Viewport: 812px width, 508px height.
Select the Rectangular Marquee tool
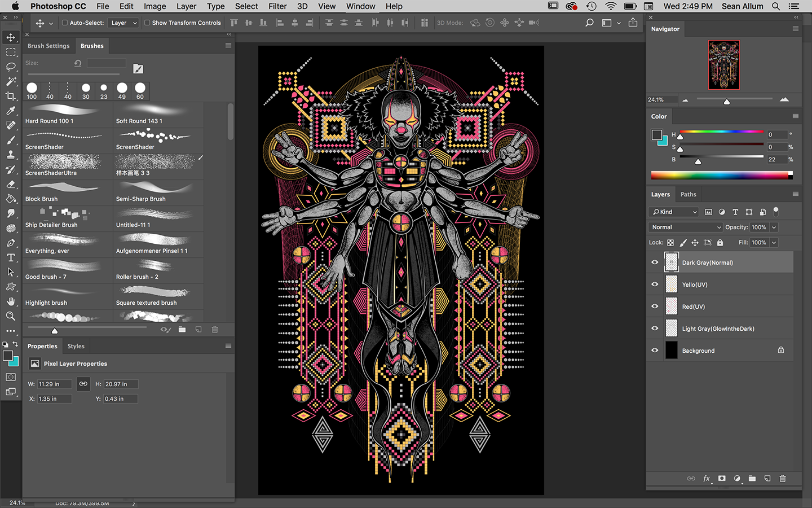11,52
